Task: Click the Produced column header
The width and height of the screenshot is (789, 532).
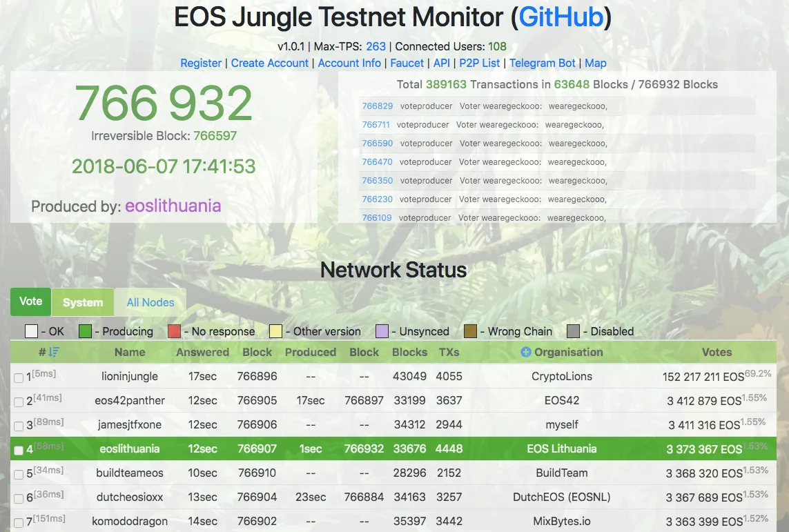Action: pyautogui.click(x=311, y=352)
